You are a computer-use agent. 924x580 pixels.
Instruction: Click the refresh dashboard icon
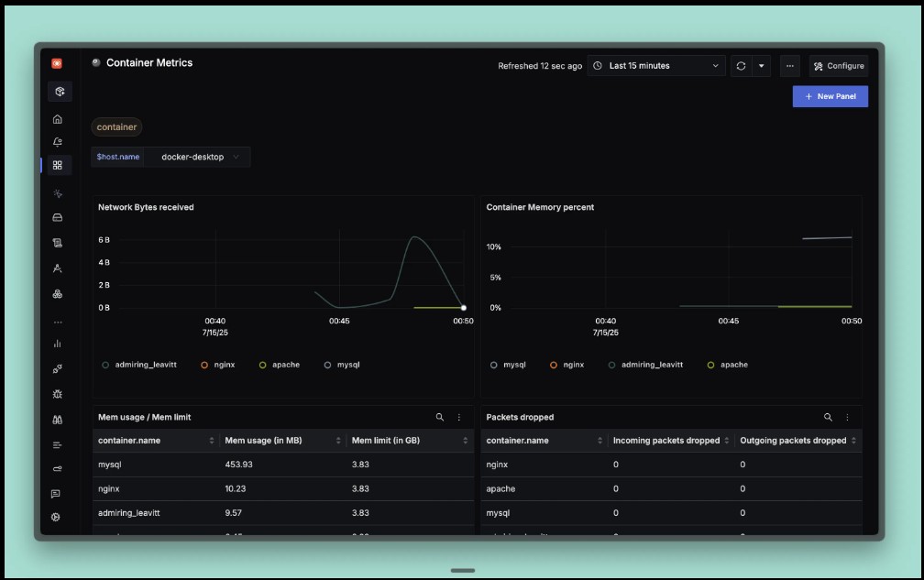click(x=741, y=66)
